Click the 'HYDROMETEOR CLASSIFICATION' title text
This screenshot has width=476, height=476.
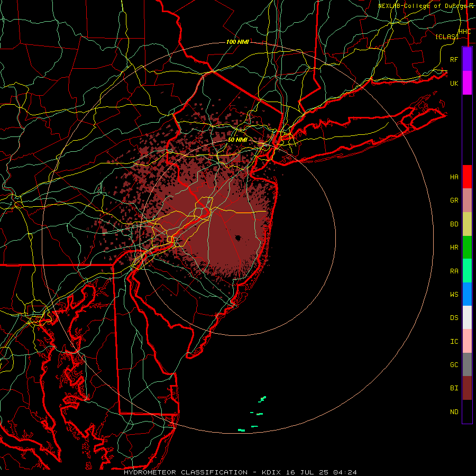pyautogui.click(x=186, y=472)
